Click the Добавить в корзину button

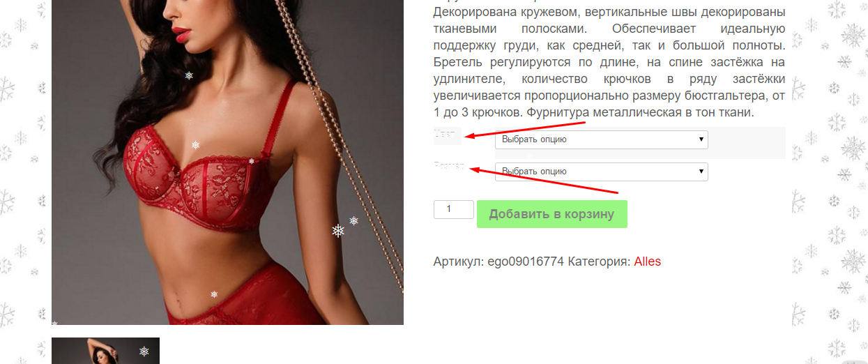pos(552,214)
